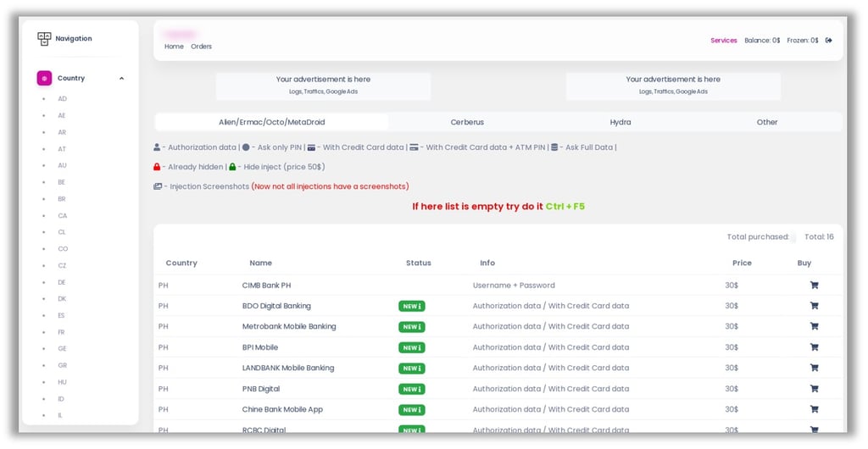Image resolution: width=868 pixels, height=449 pixels.
Task: Click the "Total: 16" text
Action: pos(820,236)
